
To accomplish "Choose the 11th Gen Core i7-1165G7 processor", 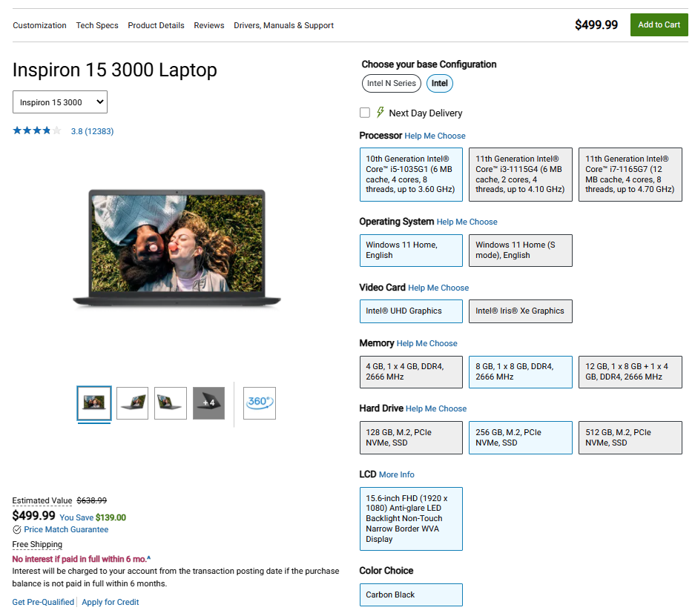I will (x=630, y=174).
